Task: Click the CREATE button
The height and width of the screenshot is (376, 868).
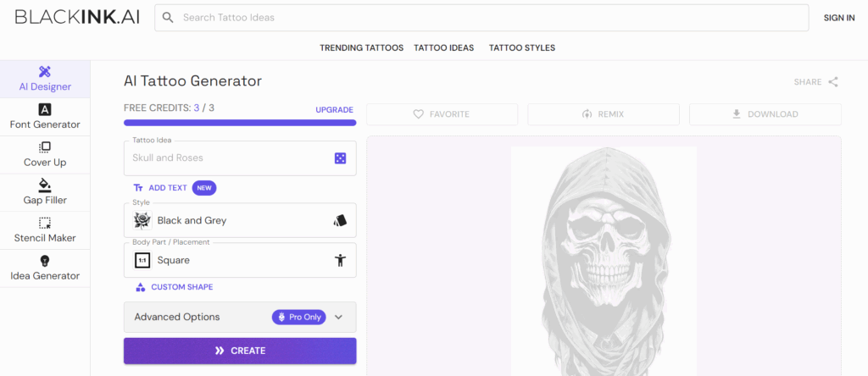Action: [240, 351]
